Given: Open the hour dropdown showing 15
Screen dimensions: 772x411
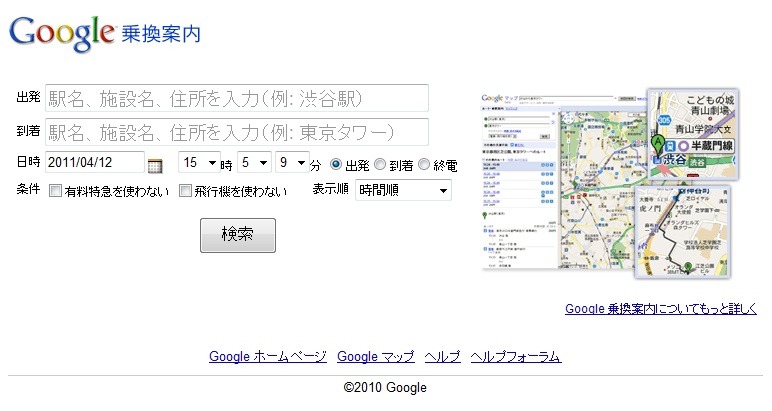Looking at the screenshot, I should [x=199, y=162].
